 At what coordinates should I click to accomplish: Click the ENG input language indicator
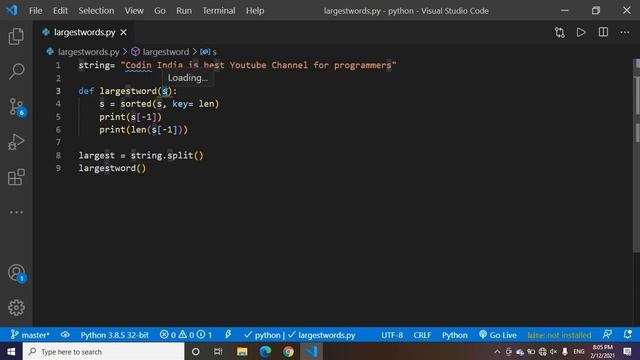tap(578, 351)
